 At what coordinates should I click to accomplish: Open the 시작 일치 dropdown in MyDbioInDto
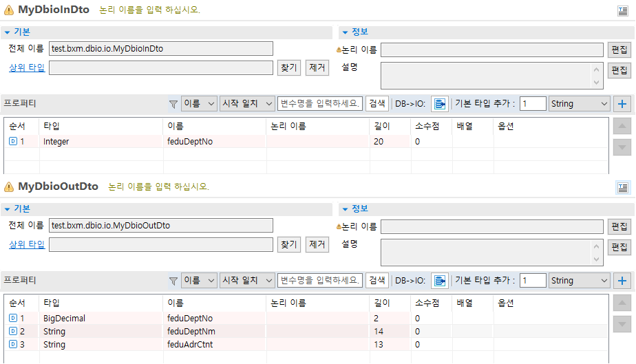pos(247,104)
